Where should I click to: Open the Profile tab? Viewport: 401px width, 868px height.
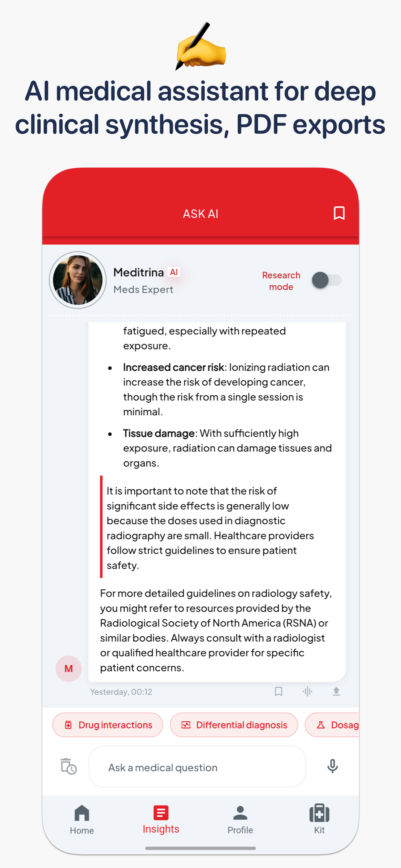point(240,822)
